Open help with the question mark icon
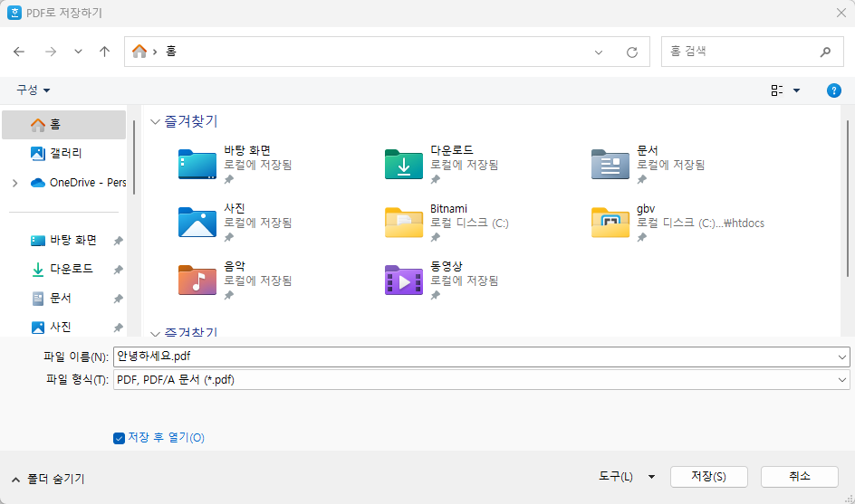855x504 pixels. [834, 90]
